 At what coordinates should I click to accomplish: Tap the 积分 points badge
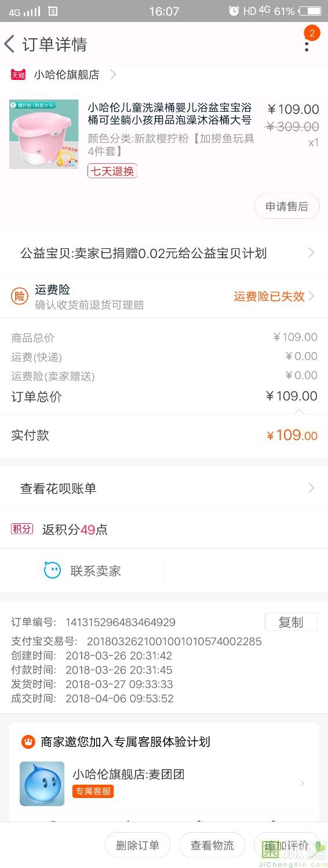22,529
